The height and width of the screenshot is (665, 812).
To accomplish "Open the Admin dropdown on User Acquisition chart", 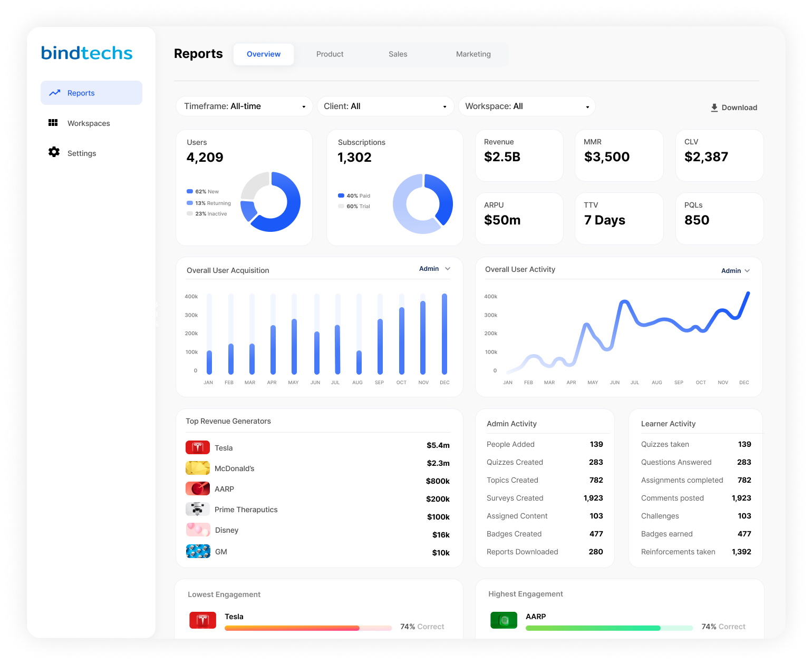I will click(x=434, y=269).
